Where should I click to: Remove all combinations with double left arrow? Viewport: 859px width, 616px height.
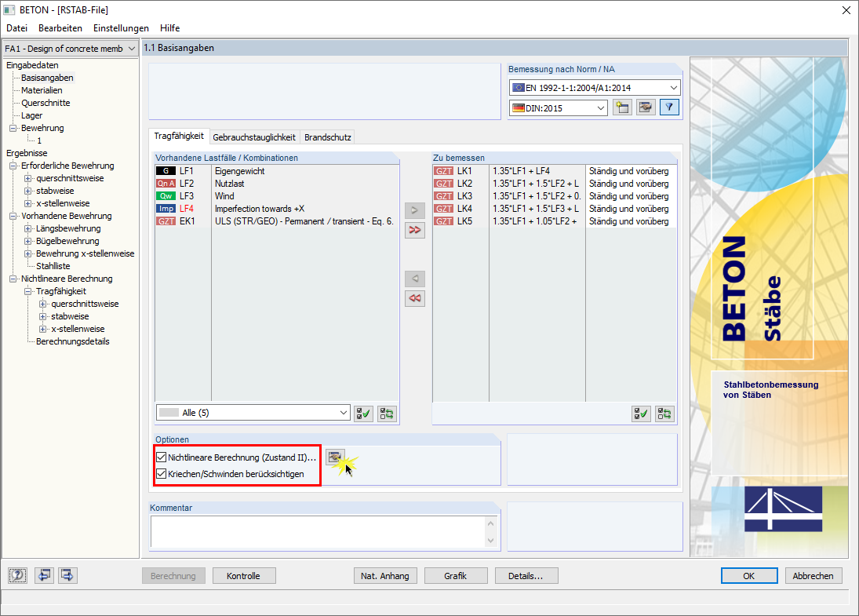[x=415, y=298]
